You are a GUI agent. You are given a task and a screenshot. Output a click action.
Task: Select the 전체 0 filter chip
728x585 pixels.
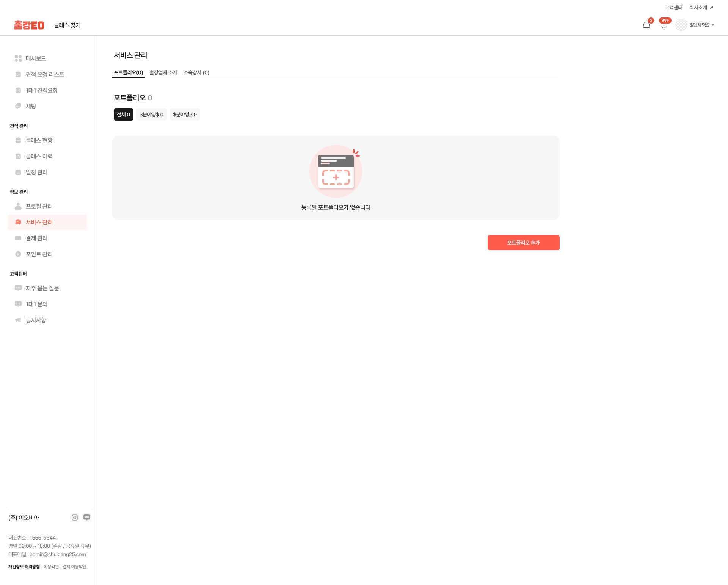[124, 114]
